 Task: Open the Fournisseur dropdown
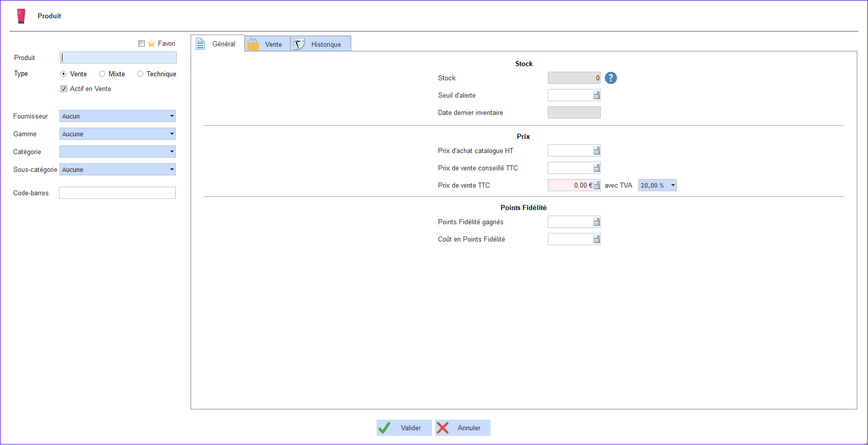click(117, 116)
